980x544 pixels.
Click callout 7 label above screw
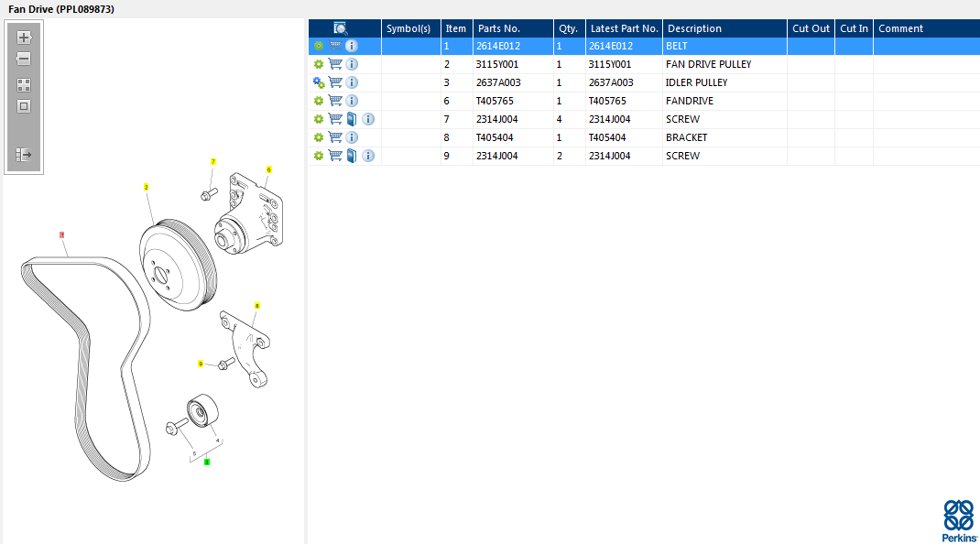[213, 161]
